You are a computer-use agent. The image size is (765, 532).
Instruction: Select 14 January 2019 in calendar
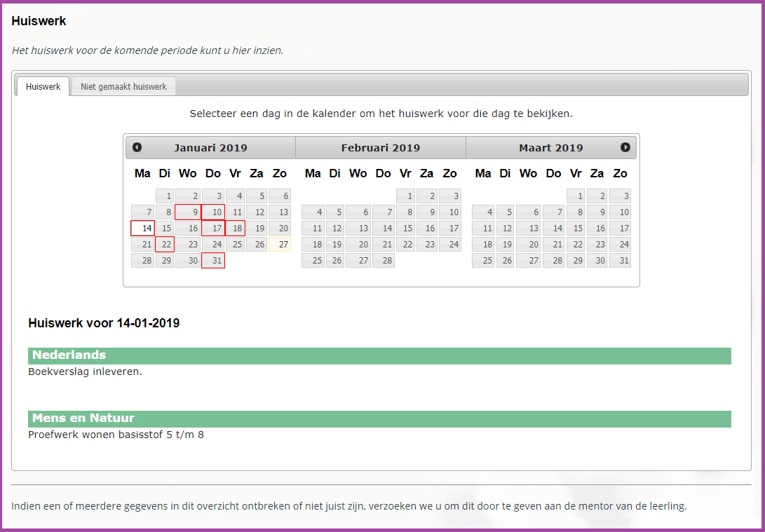[143, 229]
